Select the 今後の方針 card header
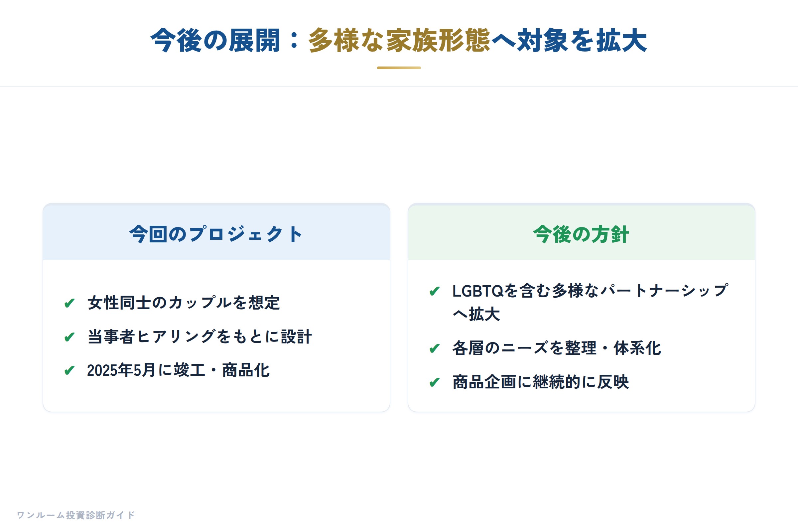The height and width of the screenshot is (532, 798). pyautogui.click(x=582, y=233)
